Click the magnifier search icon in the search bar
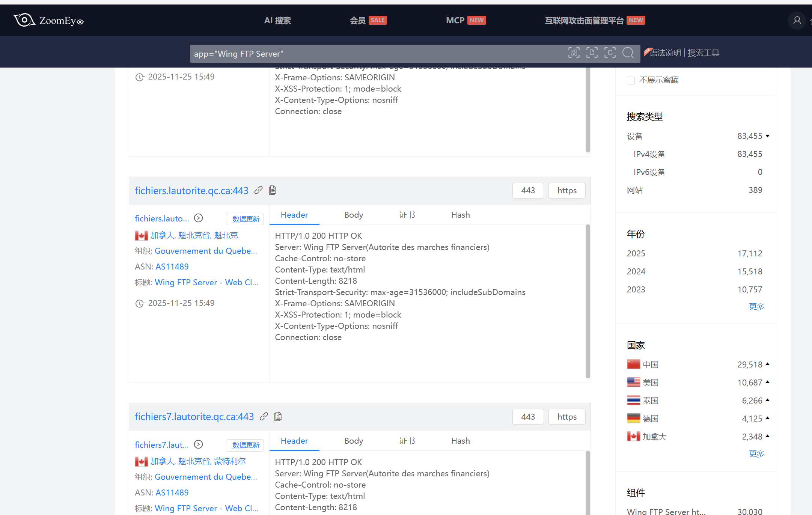 pyautogui.click(x=628, y=53)
